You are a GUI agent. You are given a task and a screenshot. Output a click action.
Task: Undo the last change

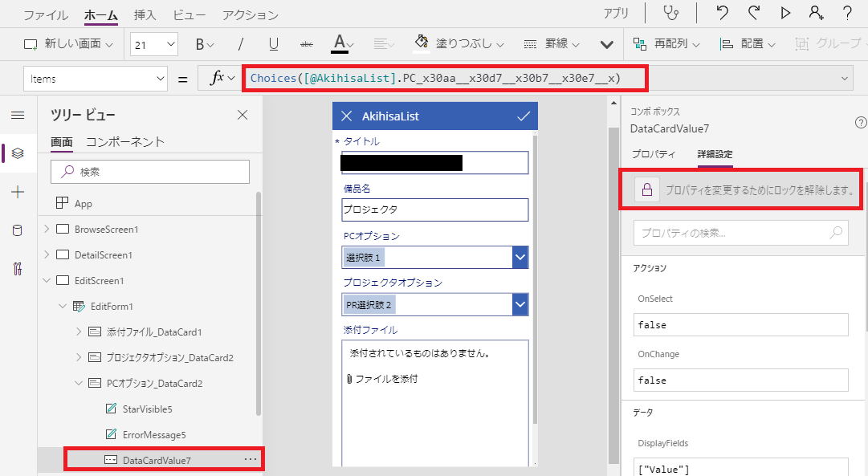pos(722,13)
